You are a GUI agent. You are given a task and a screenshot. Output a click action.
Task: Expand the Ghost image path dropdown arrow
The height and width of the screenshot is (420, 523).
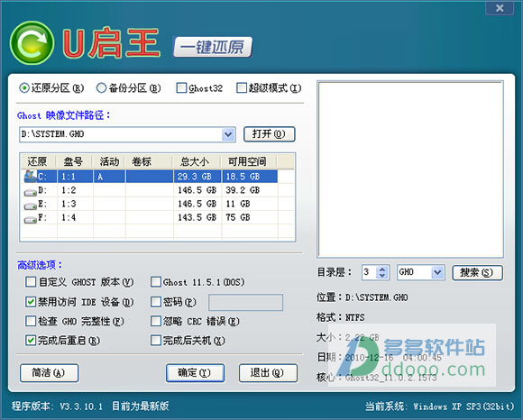228,134
